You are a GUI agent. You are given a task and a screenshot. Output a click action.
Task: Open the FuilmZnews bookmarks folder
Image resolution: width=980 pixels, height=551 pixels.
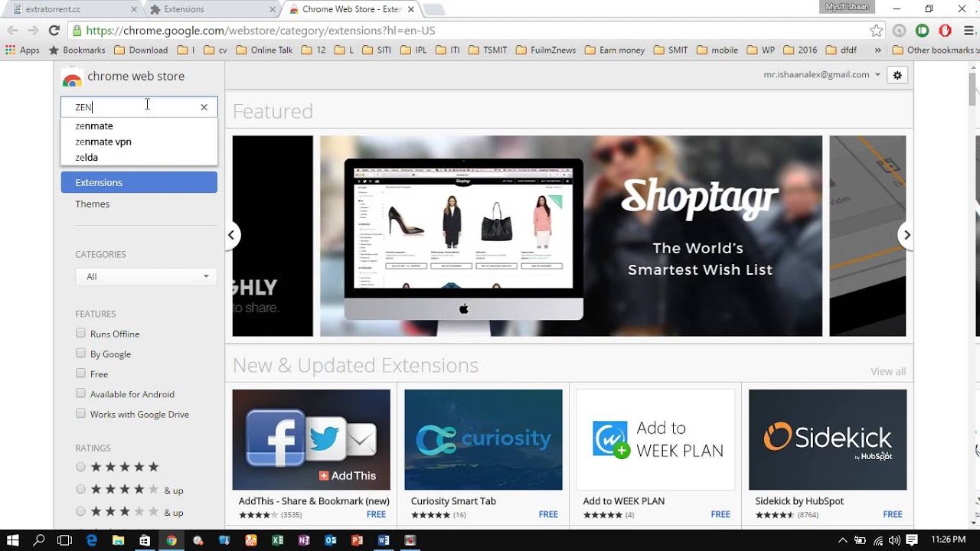(x=546, y=50)
